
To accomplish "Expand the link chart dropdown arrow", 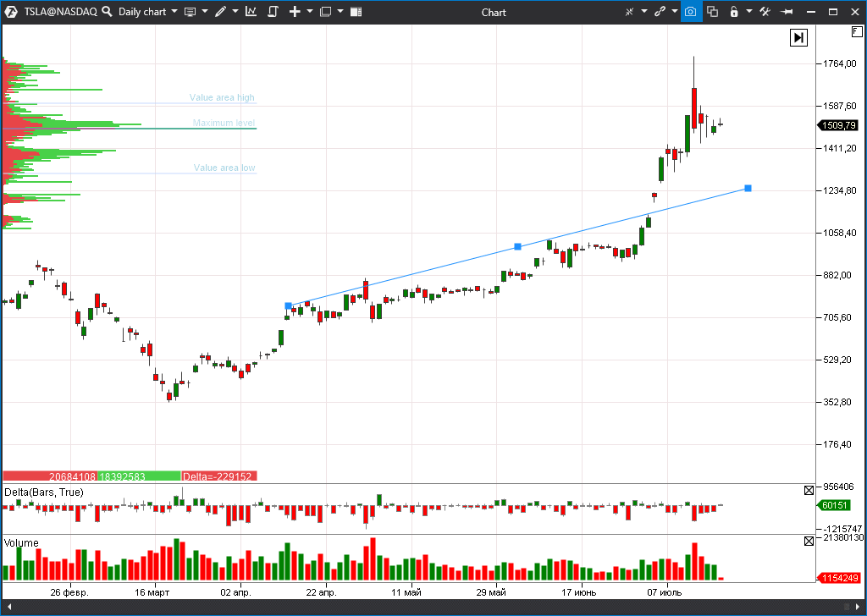I will coord(674,12).
